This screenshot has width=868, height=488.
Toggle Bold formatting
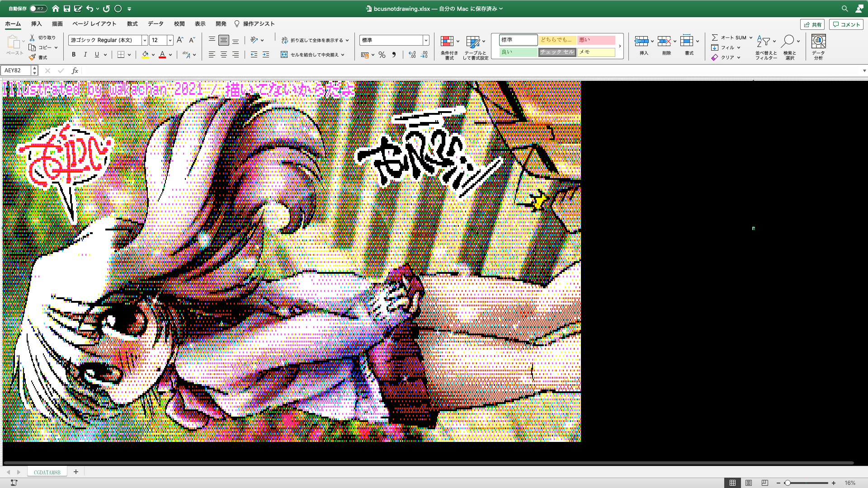point(74,55)
